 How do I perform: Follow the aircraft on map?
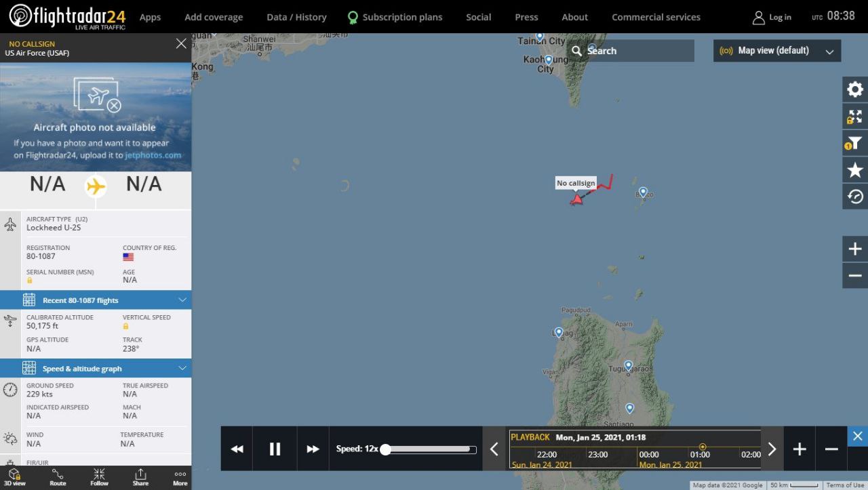click(100, 478)
